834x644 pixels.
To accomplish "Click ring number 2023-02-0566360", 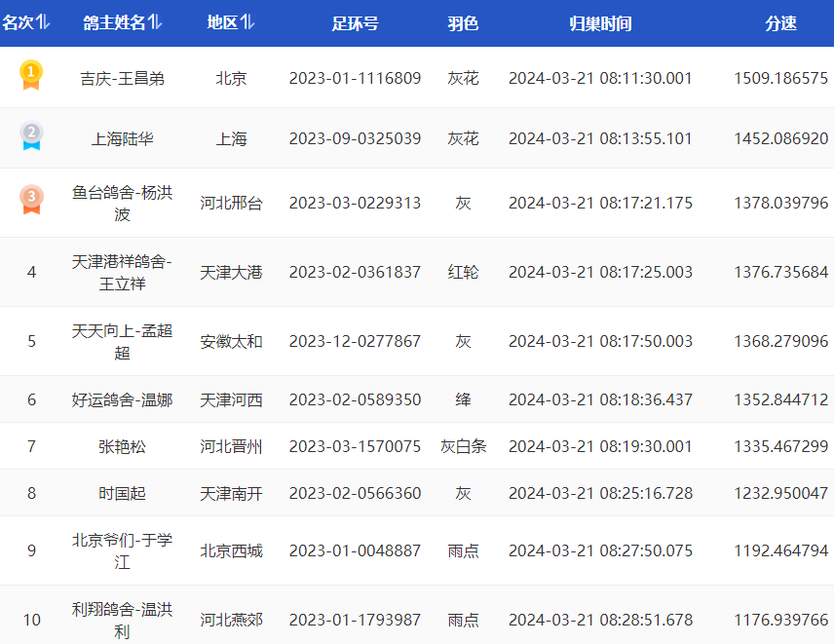I will click(355, 493).
